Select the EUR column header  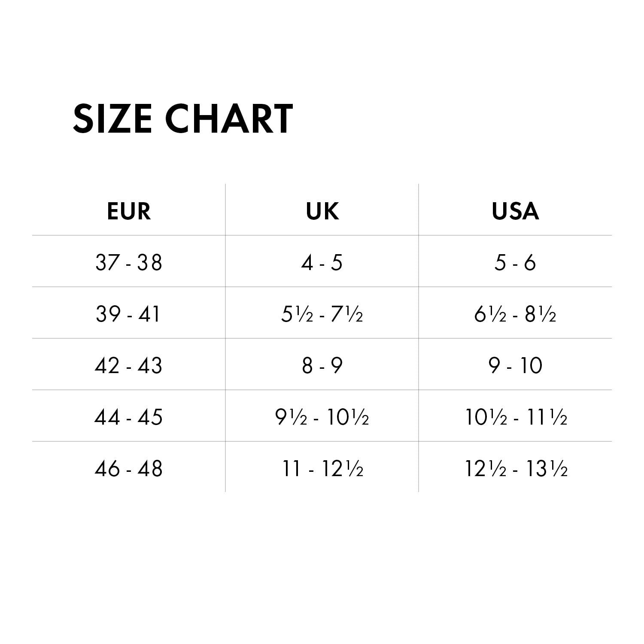[x=129, y=211]
